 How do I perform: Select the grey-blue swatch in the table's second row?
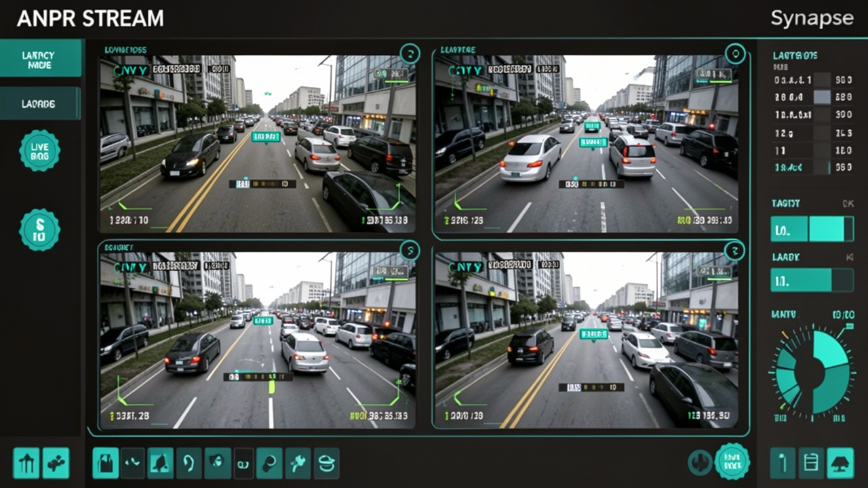[822, 97]
